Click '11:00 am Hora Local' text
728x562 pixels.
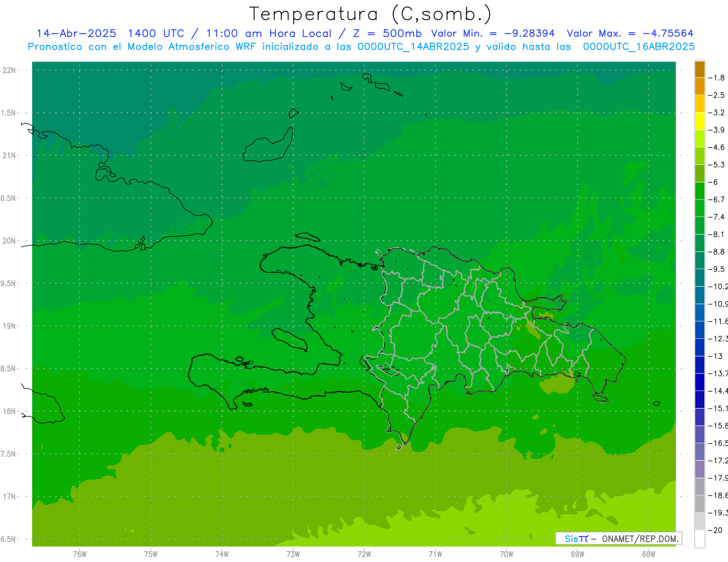coord(268,34)
